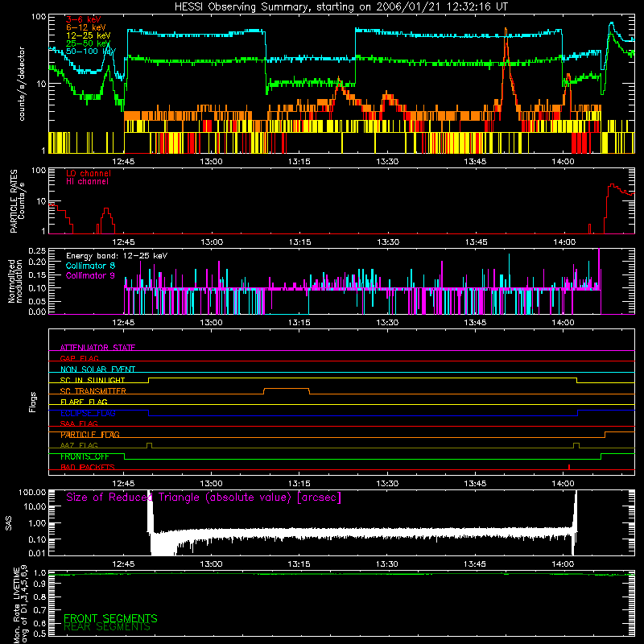The height and width of the screenshot is (644, 644).
Task: Click the 0.25 value on the modulation axis
Action: click(37, 251)
